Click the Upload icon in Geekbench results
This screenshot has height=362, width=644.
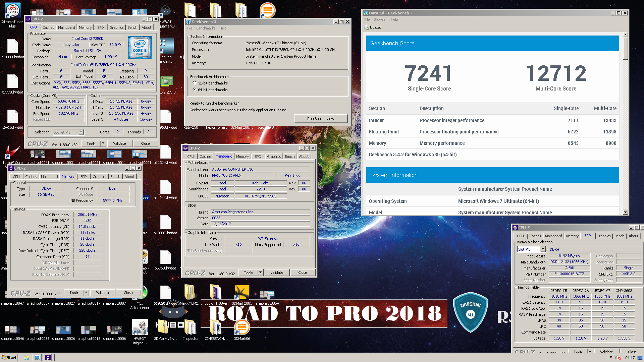(x=367, y=27)
